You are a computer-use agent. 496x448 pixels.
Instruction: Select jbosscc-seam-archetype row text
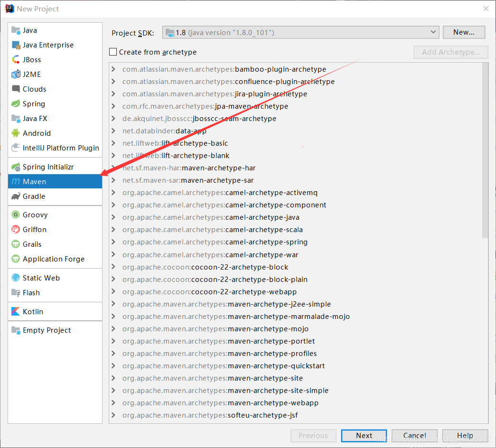pyautogui.click(x=199, y=119)
